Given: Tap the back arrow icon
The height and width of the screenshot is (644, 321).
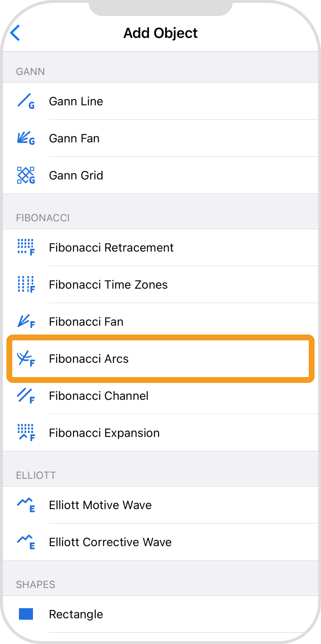Looking at the screenshot, I should [15, 33].
